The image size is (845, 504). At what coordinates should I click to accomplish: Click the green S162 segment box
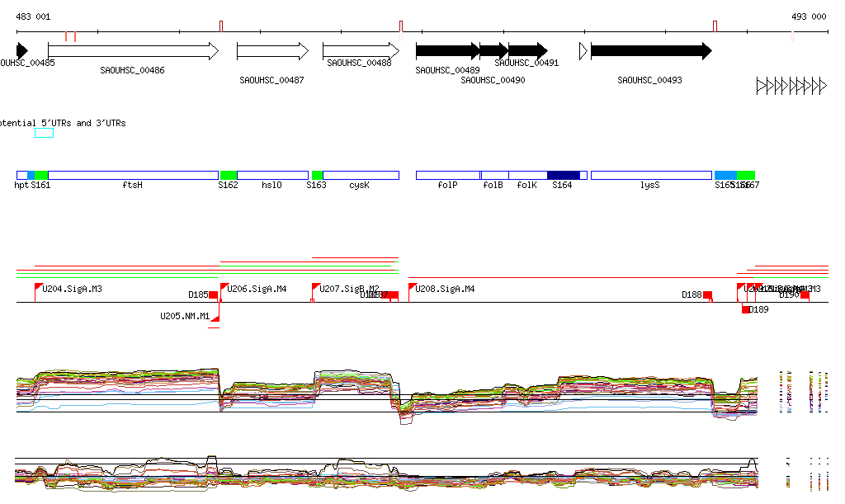[229, 175]
